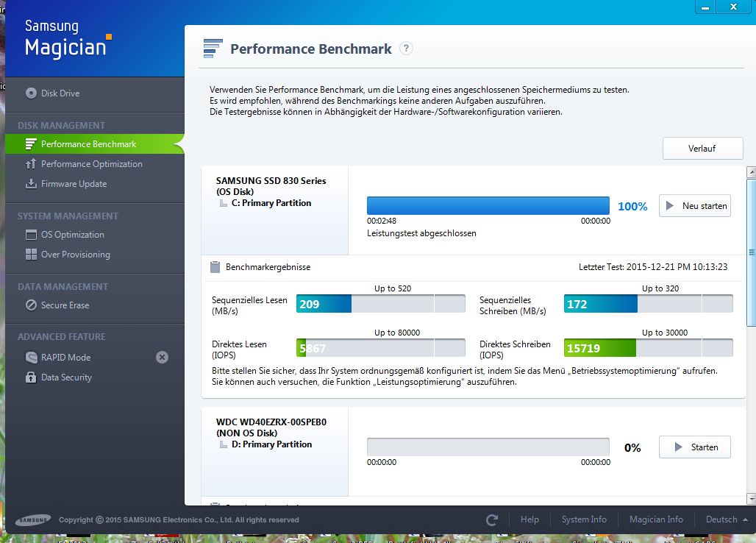756x543 pixels.
Task: Click the scrollbar up arrow
Action: 751,172
